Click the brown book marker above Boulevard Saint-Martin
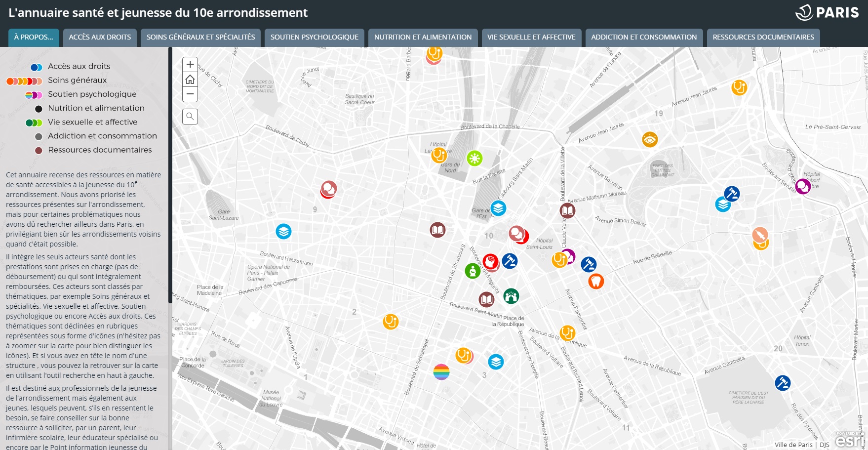The image size is (868, 450). (x=486, y=299)
